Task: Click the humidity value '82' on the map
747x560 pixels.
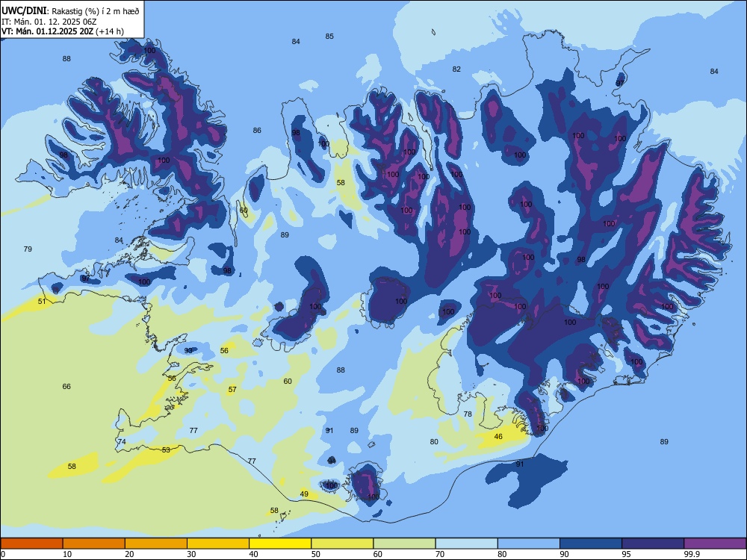Action: (456, 69)
